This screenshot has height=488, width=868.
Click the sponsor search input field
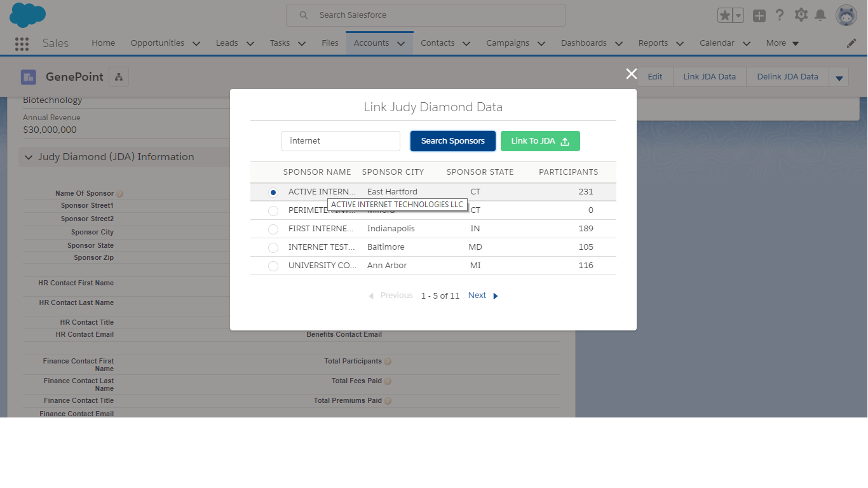click(341, 141)
